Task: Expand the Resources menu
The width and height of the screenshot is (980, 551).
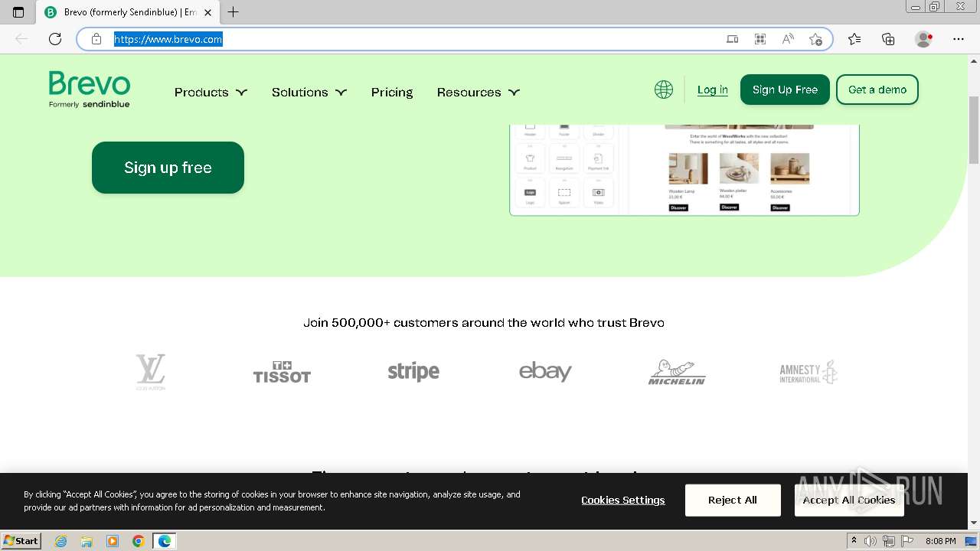Action: 479,92
